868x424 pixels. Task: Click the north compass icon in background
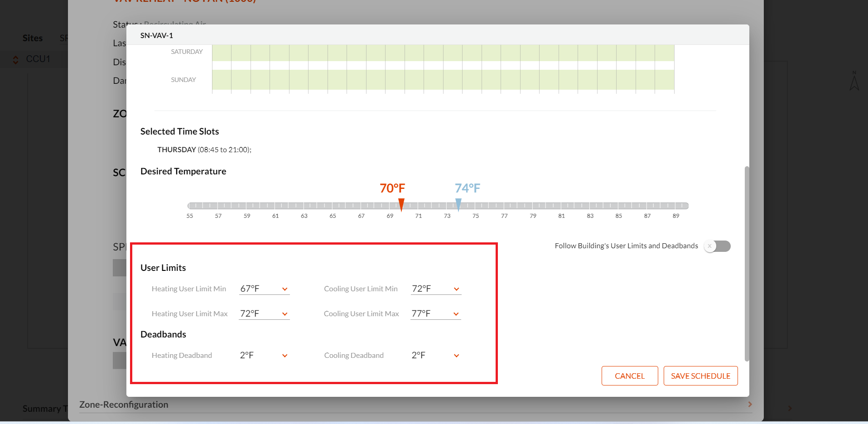(x=854, y=81)
